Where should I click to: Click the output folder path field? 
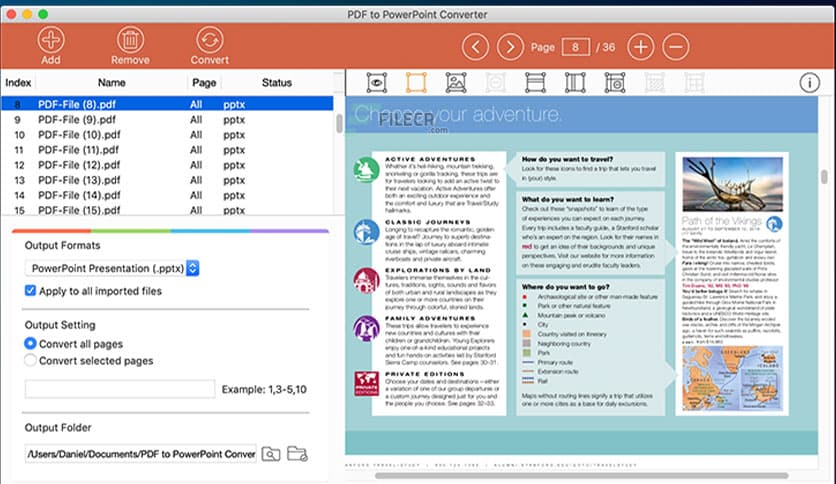coord(141,454)
